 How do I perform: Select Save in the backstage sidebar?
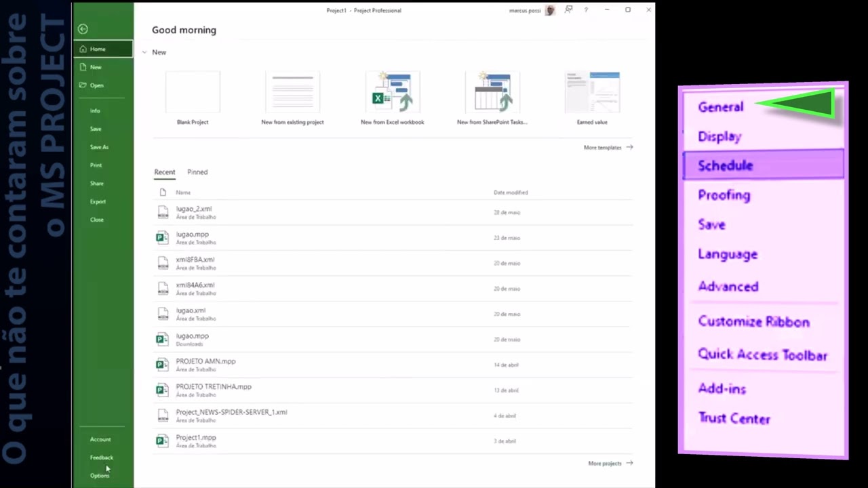[96, 129]
